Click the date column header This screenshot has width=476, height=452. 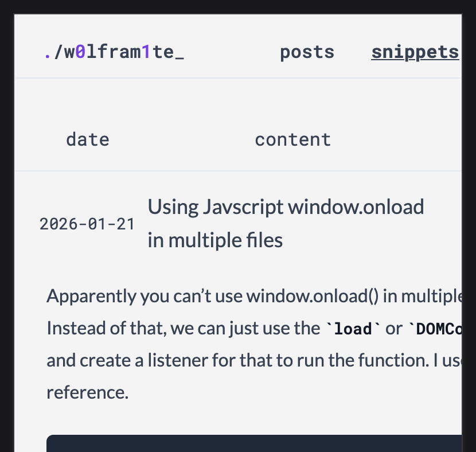[x=88, y=139]
